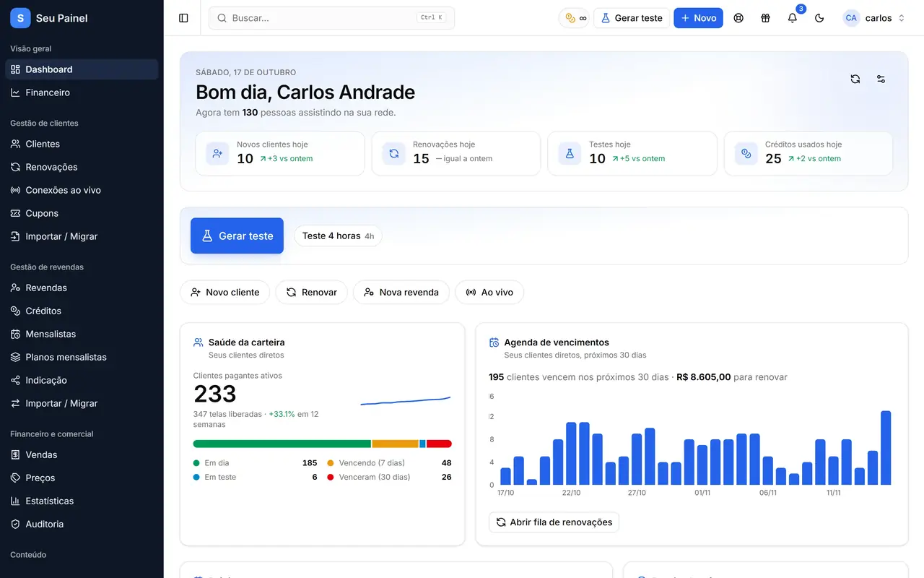The height and width of the screenshot is (578, 924).
Task: Click the Ao vivo quick action button
Action: coord(489,292)
